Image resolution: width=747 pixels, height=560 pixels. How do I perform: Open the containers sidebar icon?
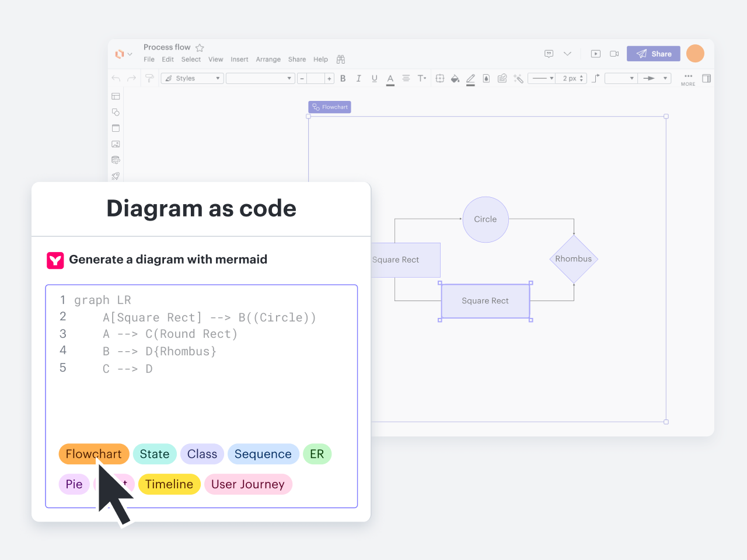coord(116,128)
